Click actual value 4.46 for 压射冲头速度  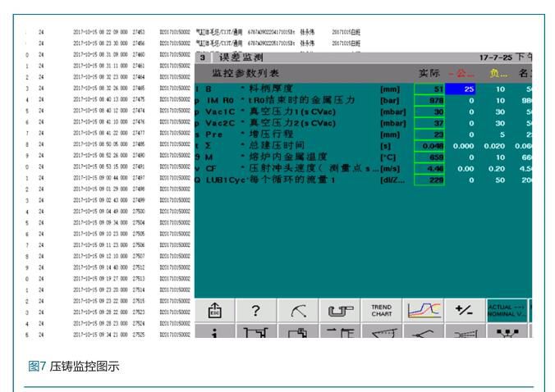click(429, 169)
